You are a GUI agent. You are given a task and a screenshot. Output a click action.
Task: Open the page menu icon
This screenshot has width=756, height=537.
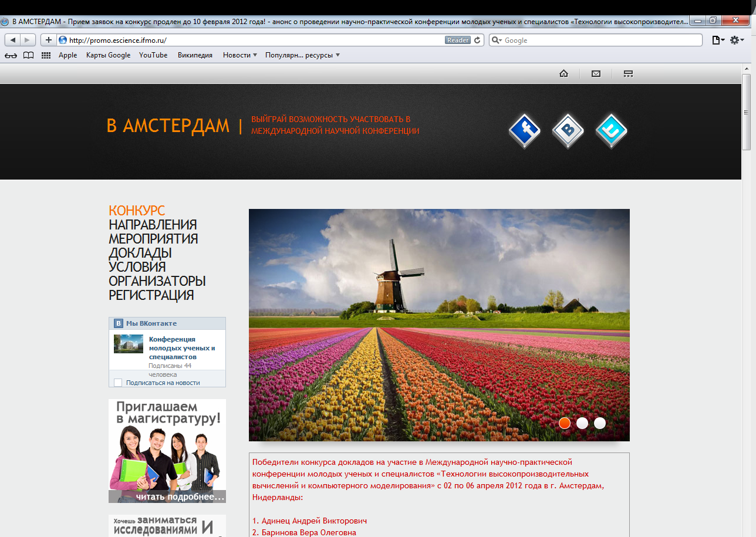(718, 40)
